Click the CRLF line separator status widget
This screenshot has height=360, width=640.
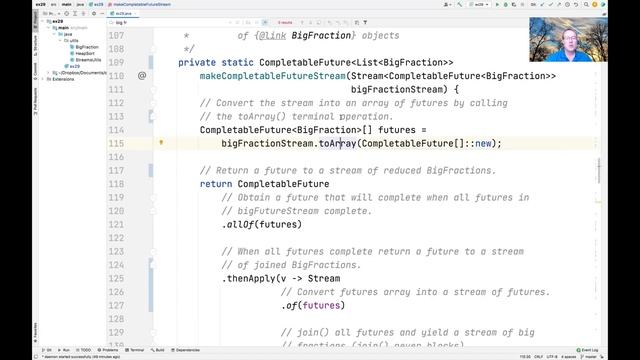(x=538, y=357)
